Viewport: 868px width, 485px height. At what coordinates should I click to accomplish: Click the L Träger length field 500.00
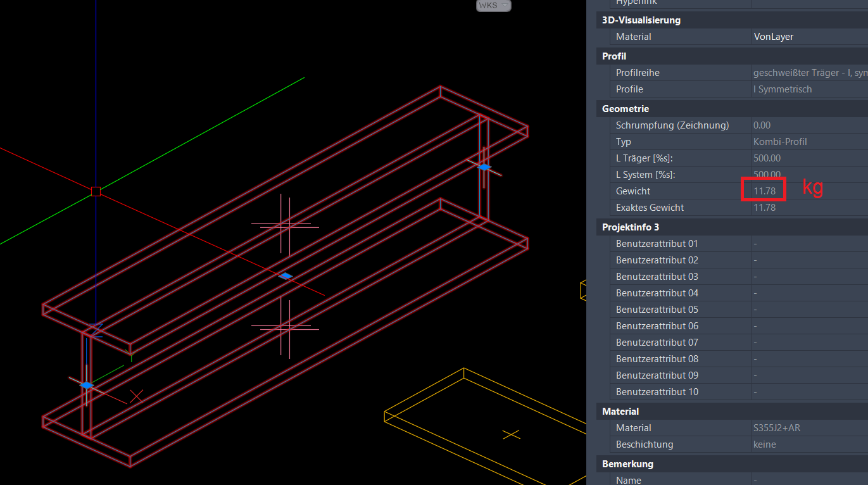pos(791,158)
